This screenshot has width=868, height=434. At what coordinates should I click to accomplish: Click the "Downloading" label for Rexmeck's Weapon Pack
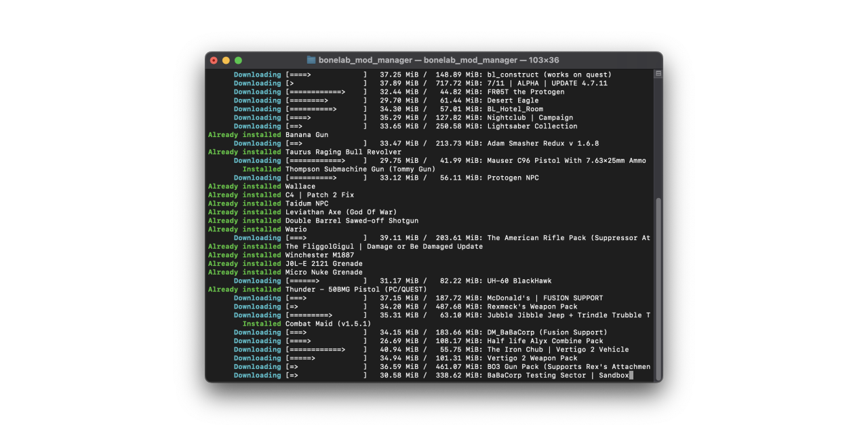257,307
